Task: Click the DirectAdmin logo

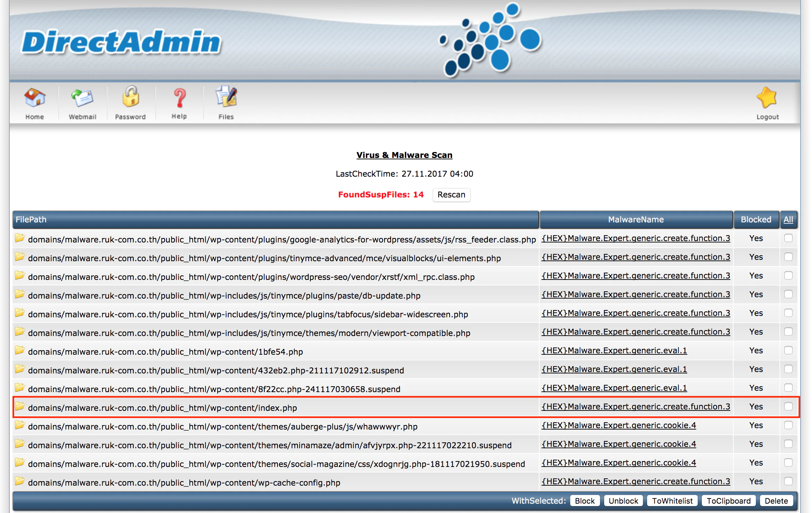Action: point(121,42)
